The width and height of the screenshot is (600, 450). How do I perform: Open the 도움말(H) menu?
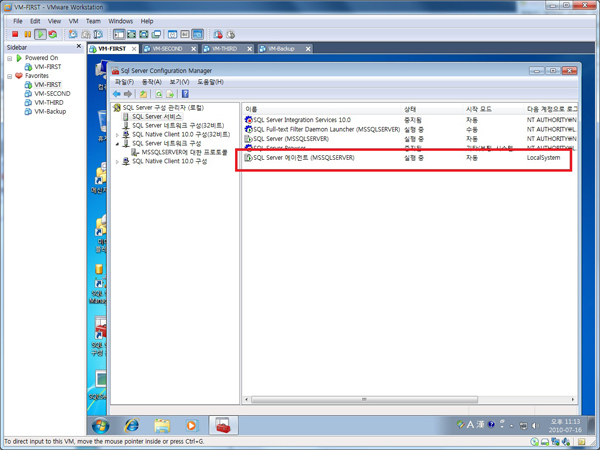(210, 82)
